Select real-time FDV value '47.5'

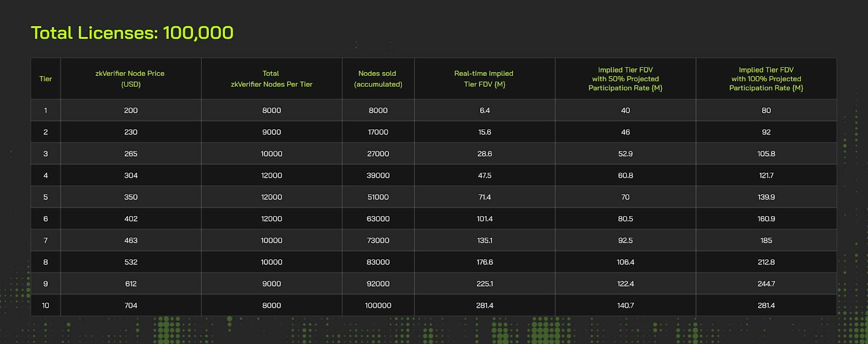pos(484,175)
